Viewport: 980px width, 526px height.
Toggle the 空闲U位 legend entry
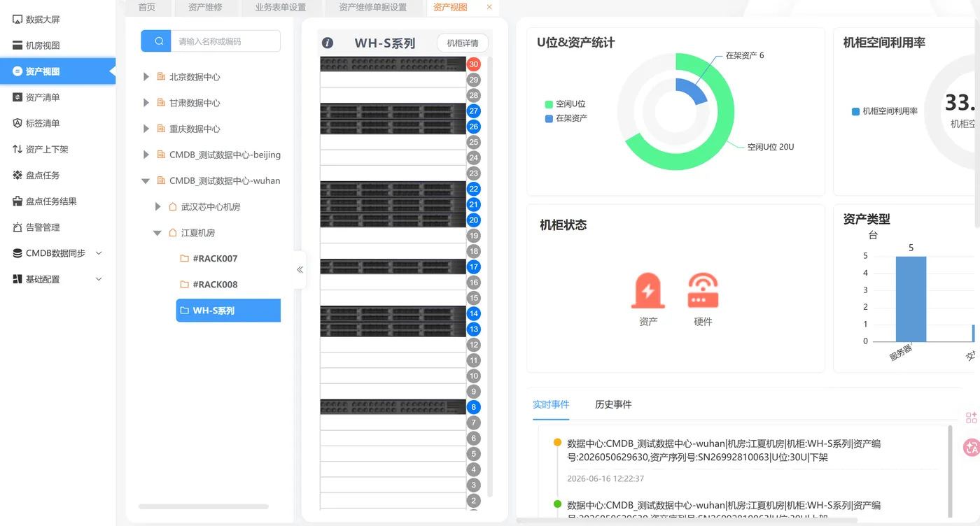click(566, 104)
